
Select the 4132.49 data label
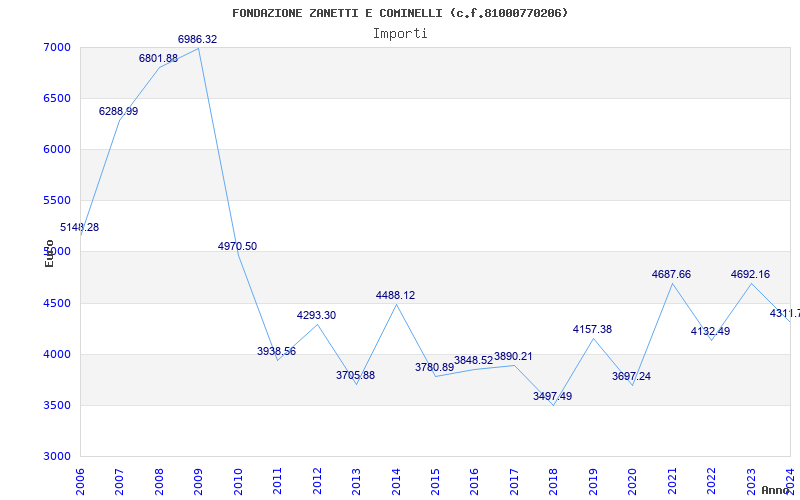coord(711,332)
